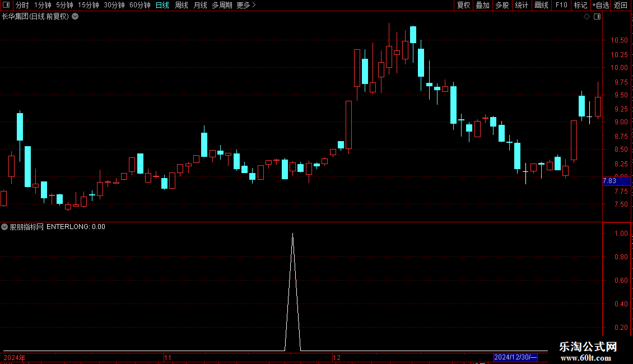Screen dimensions: 633x364
Task: Toggle the side panel icon on chart
Action: (597, 17)
